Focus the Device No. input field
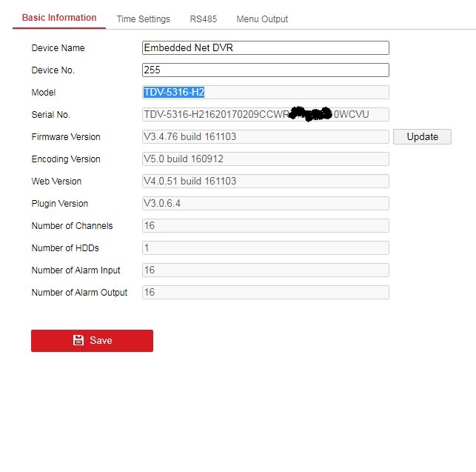476x472 pixels. click(x=265, y=70)
